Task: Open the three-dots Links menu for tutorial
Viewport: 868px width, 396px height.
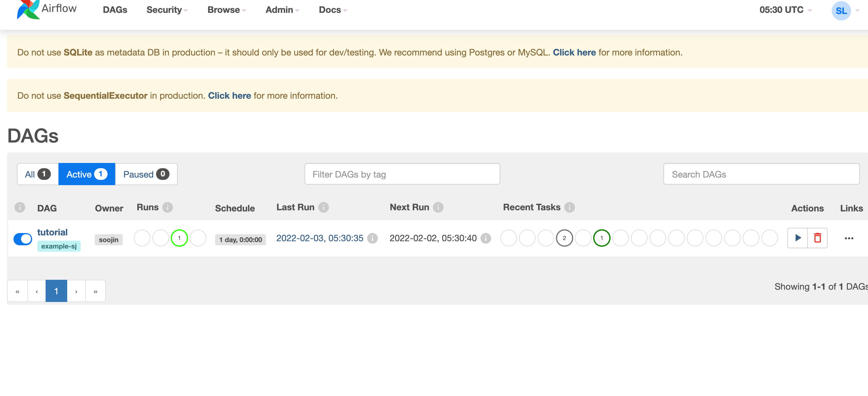Action: pyautogui.click(x=848, y=238)
